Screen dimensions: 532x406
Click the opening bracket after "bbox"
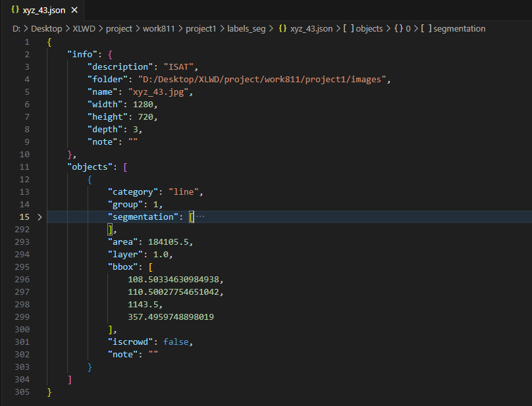151,267
